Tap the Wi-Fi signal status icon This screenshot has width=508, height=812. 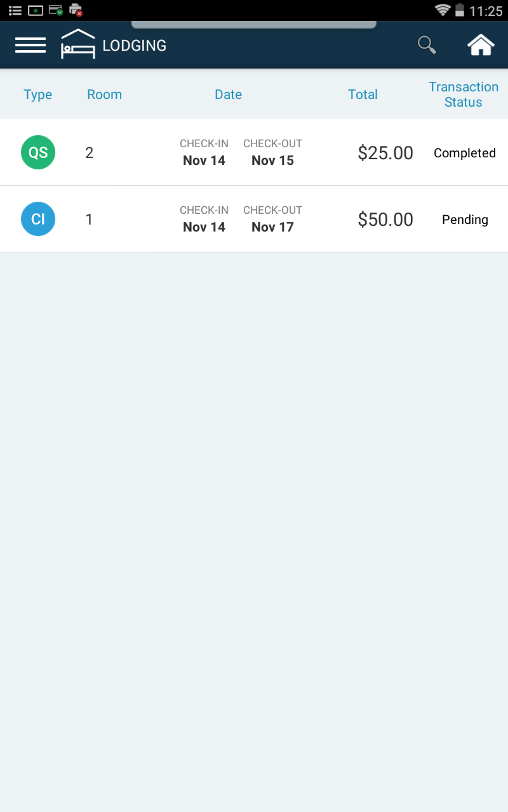[x=443, y=10]
